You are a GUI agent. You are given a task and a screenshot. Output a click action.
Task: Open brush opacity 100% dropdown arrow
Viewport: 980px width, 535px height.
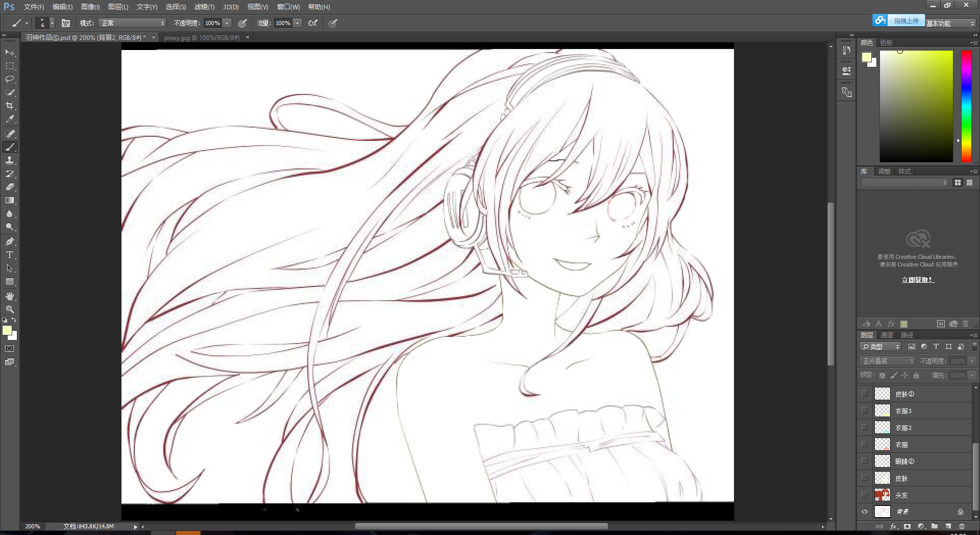click(227, 23)
